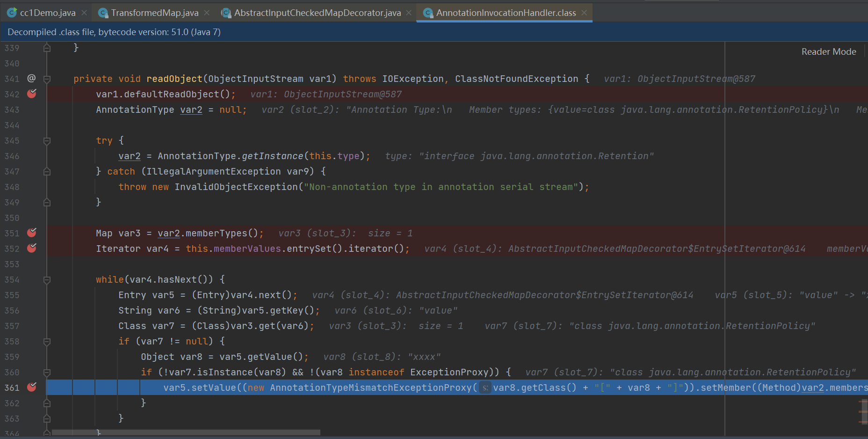This screenshot has width=868, height=439.
Task: Toggle the breakpoint on line 351
Action: tap(32, 233)
